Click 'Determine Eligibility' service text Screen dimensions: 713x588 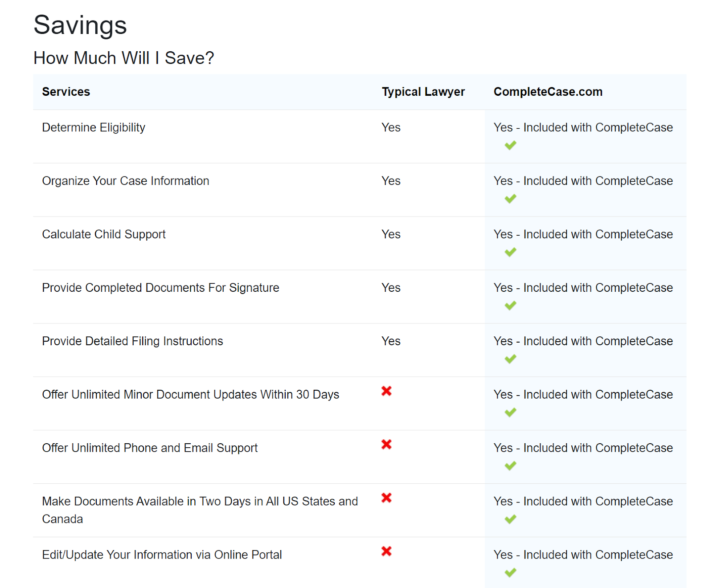tap(94, 127)
